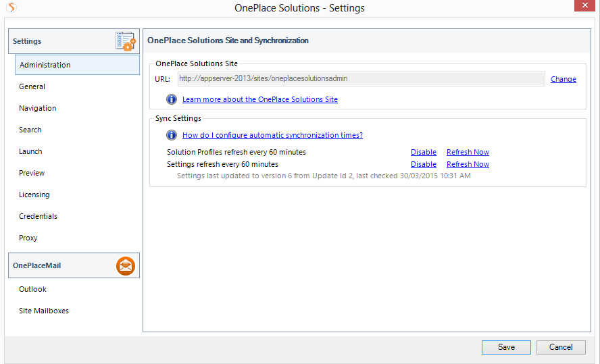Open Licensing settings
This screenshot has height=364, width=600.
pos(34,194)
